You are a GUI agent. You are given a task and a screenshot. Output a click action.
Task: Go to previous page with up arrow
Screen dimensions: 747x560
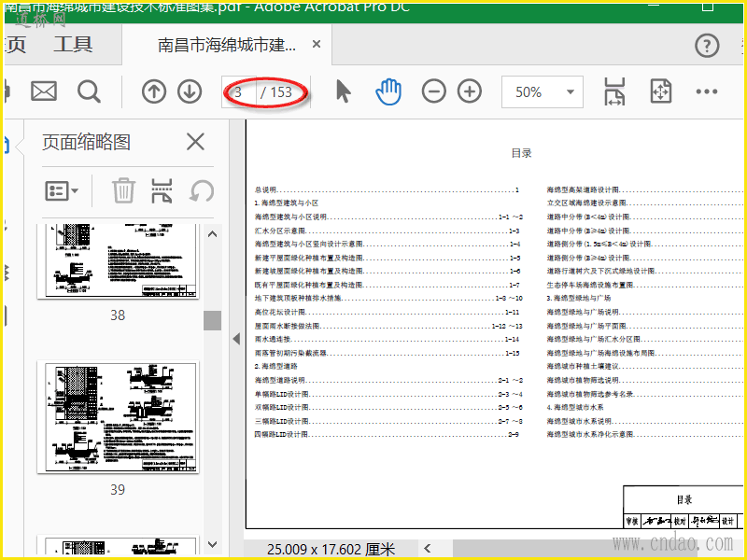pyautogui.click(x=154, y=91)
